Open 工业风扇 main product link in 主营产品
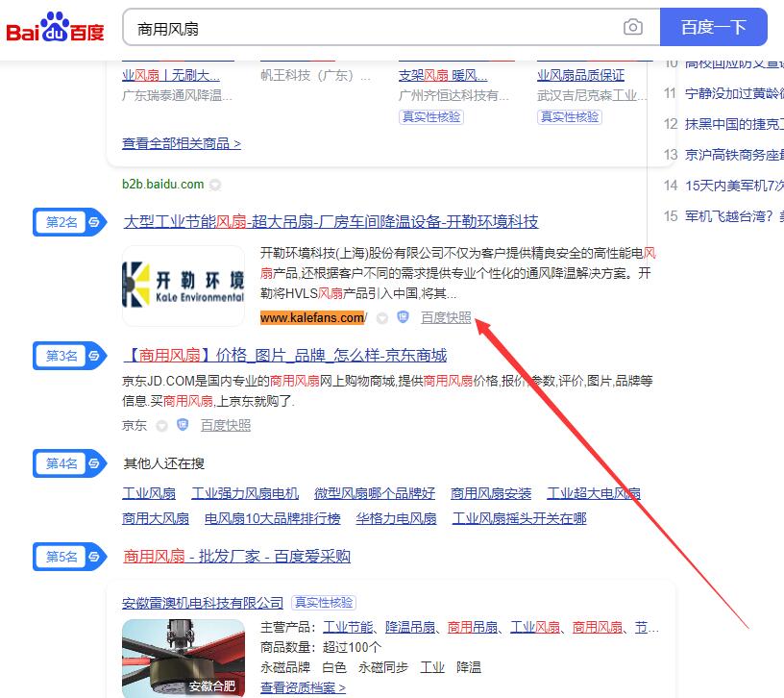The height and width of the screenshot is (698, 784). [x=535, y=627]
